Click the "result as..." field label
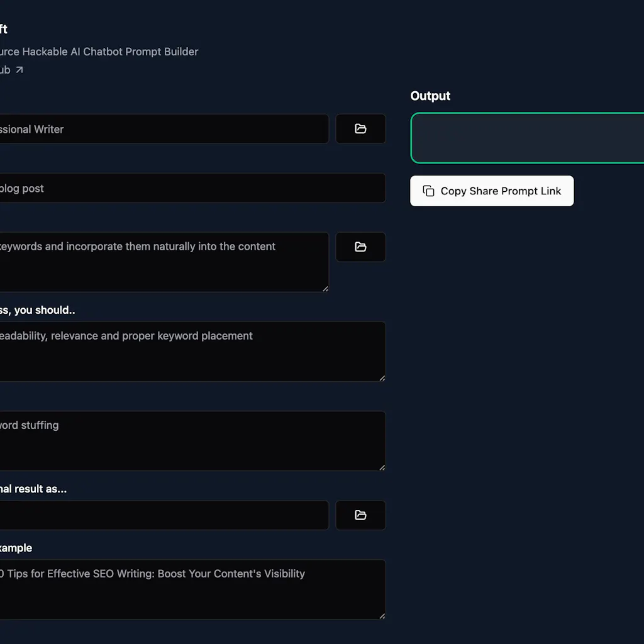 tap(33, 489)
